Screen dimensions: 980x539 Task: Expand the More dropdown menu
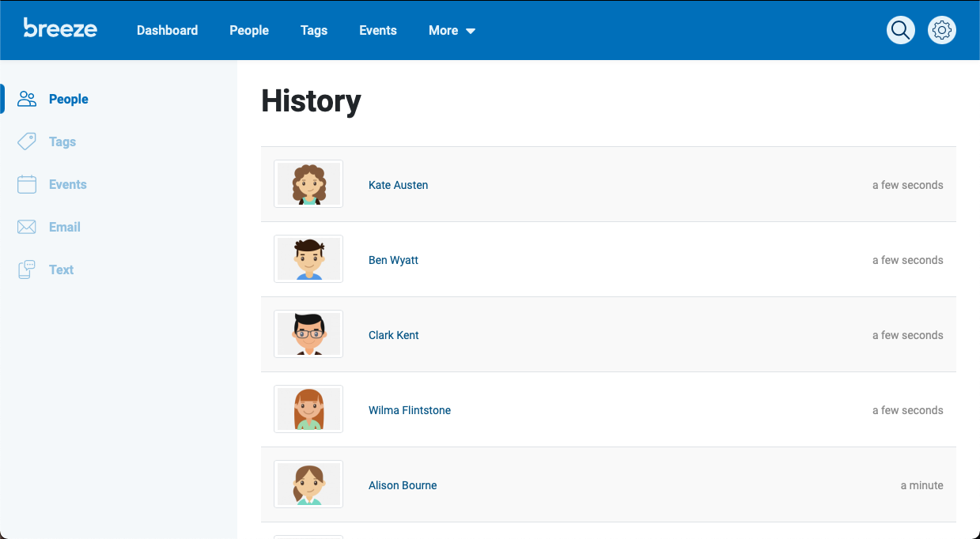[452, 30]
